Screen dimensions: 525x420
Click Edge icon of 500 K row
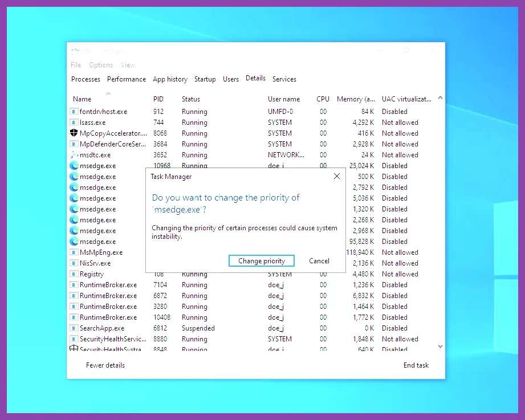pos(74,176)
